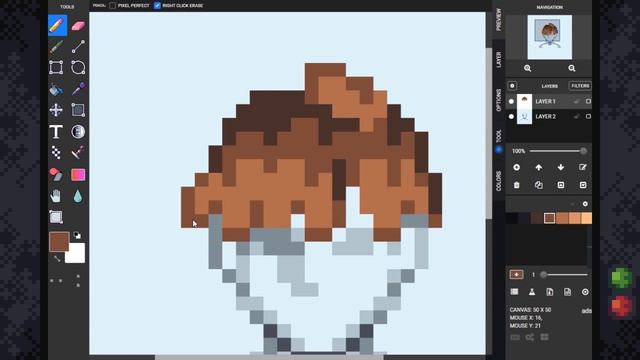Viewport: 640px width, 360px height.
Task: Select the Selection marquee tool
Action: 78,110
